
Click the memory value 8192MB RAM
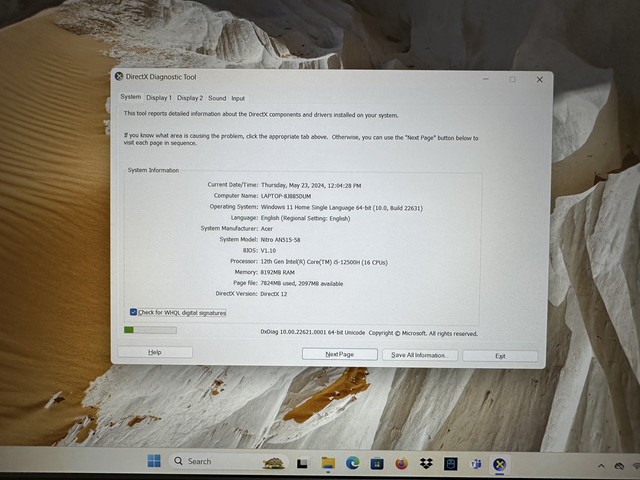(x=278, y=272)
